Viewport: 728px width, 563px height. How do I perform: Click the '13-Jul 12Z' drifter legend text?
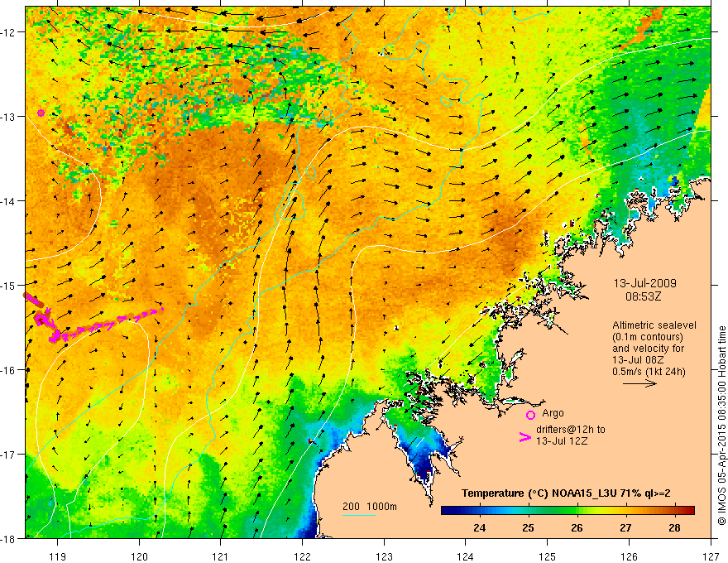pyautogui.click(x=562, y=441)
